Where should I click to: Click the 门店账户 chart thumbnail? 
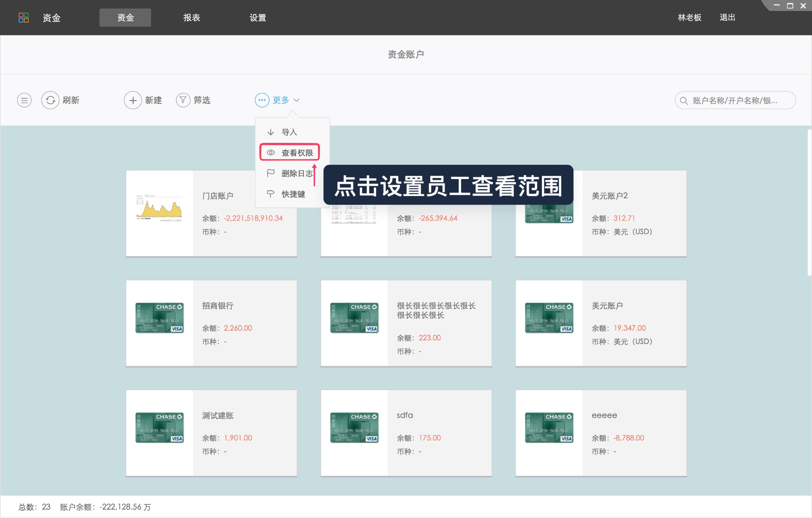click(159, 209)
